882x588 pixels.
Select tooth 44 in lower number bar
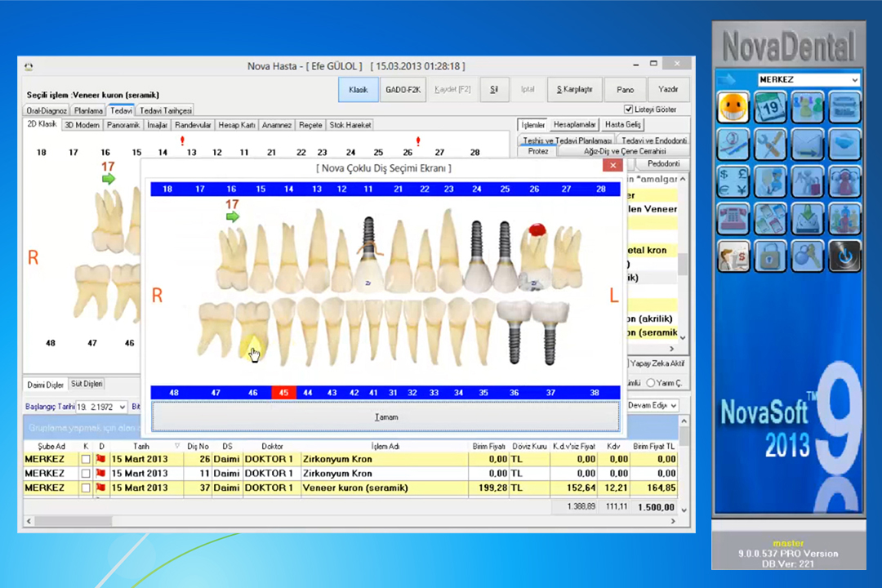tap(308, 393)
